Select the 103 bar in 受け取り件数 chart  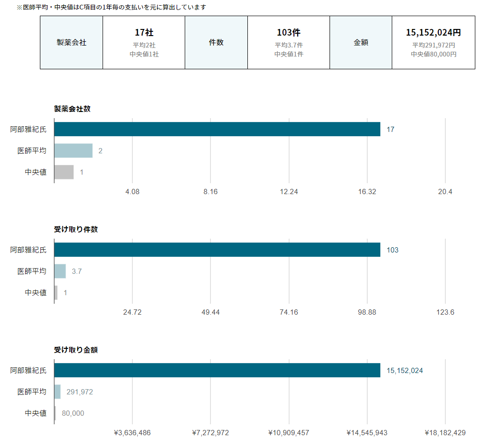click(217, 250)
